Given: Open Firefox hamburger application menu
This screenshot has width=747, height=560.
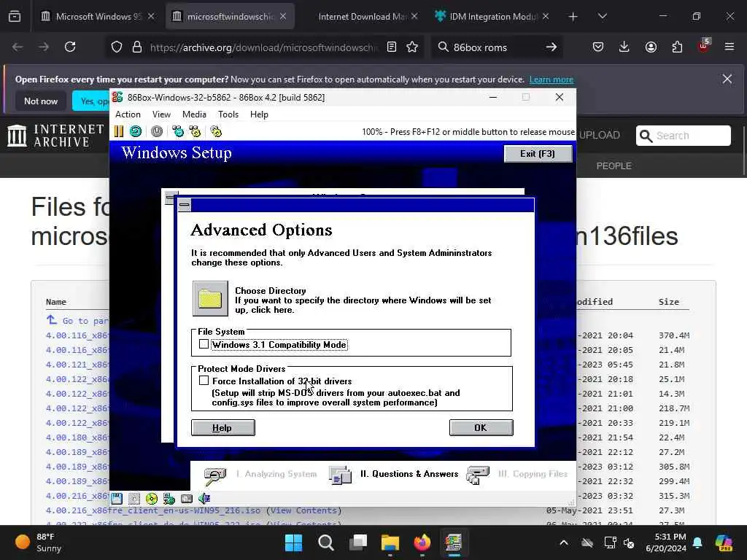Looking at the screenshot, I should pos(729,47).
